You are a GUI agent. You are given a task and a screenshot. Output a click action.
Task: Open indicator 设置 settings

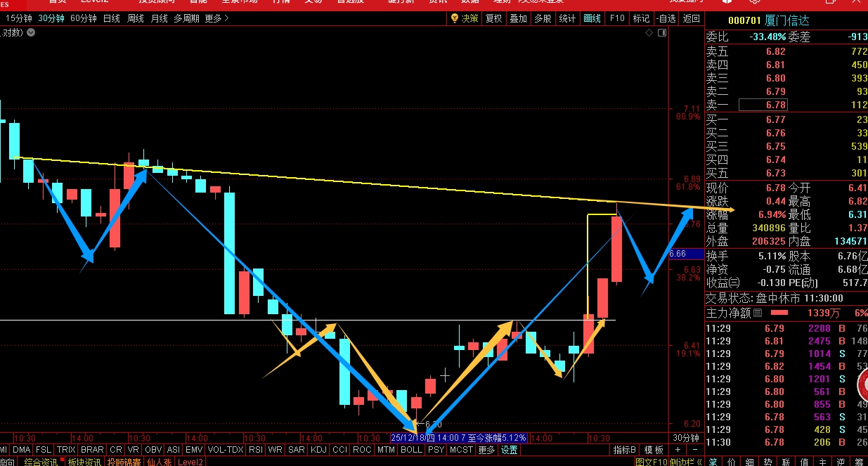click(509, 449)
